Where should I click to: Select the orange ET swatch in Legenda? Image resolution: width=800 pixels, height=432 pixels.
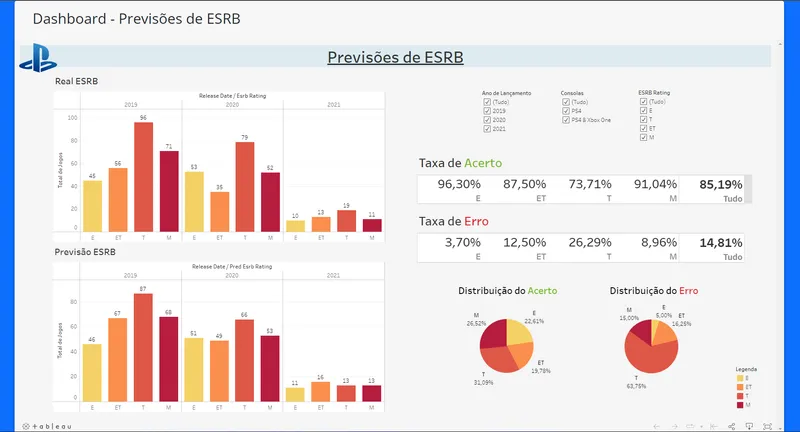click(x=740, y=387)
